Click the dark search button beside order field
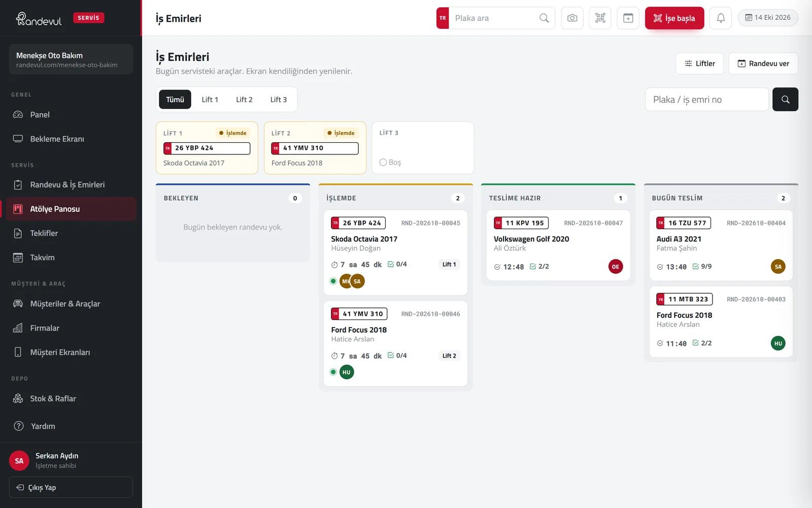The image size is (812, 508). [785, 100]
